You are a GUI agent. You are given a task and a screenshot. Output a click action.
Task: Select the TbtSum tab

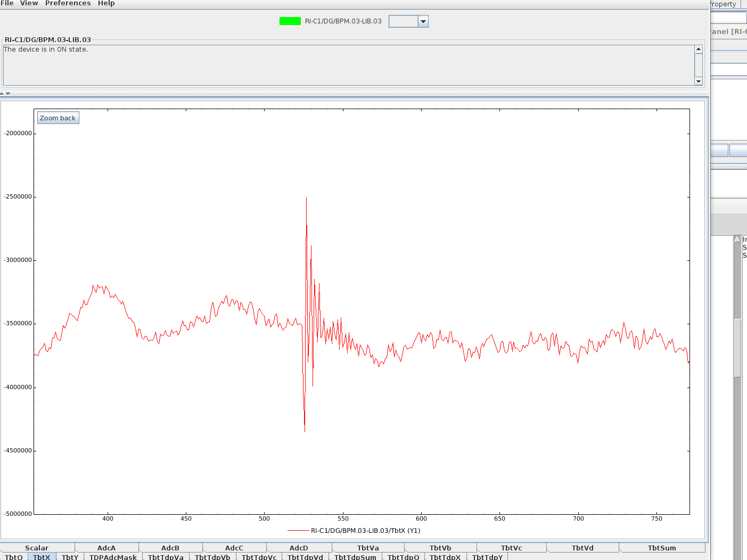click(662, 548)
